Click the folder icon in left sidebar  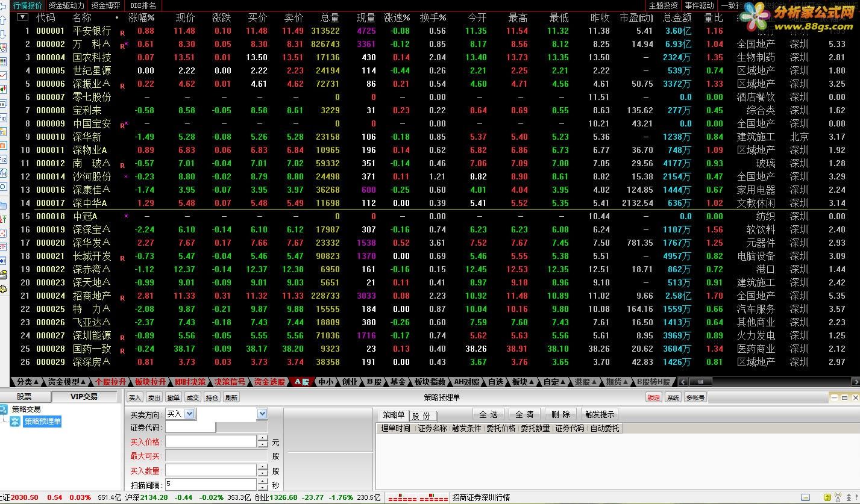[x=4, y=205]
